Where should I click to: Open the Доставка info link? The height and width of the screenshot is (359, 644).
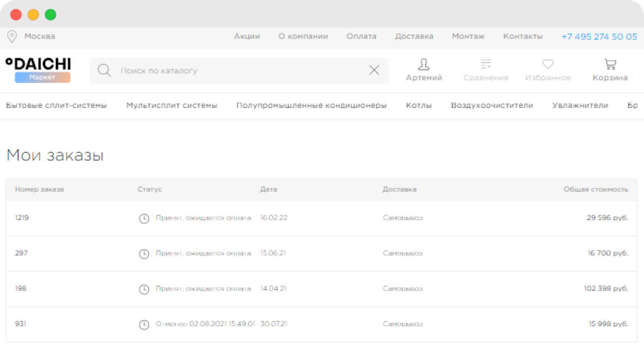point(414,37)
